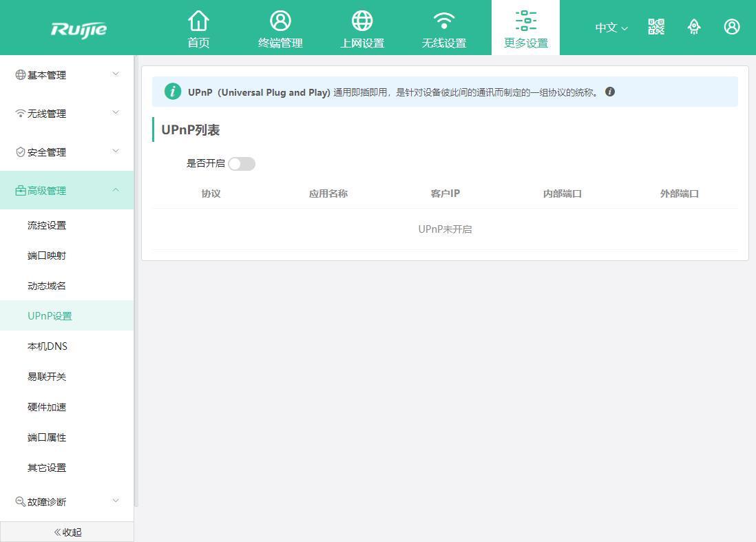Viewport: 756px width, 542px height.
Task: Click the globe icon beside 基本管理
Action: [20, 75]
